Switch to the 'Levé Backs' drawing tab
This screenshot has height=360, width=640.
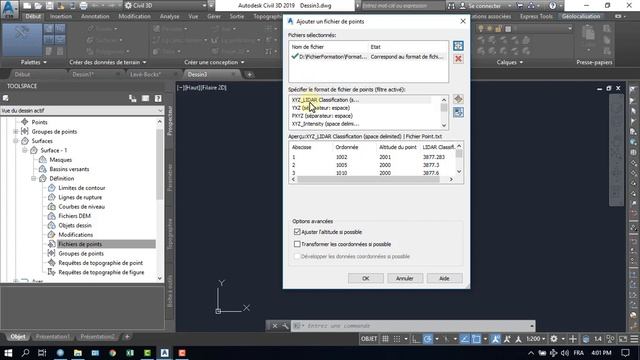pos(145,75)
